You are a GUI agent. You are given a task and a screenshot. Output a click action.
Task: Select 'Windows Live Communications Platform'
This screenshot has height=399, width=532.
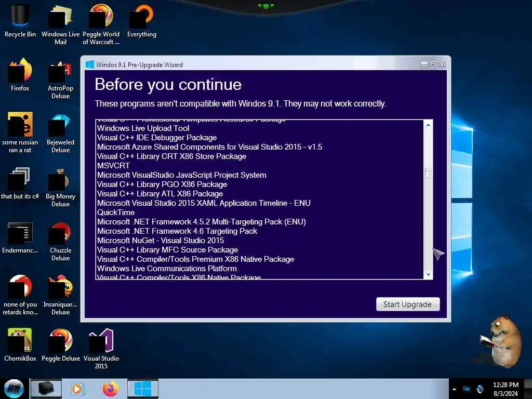(167, 269)
